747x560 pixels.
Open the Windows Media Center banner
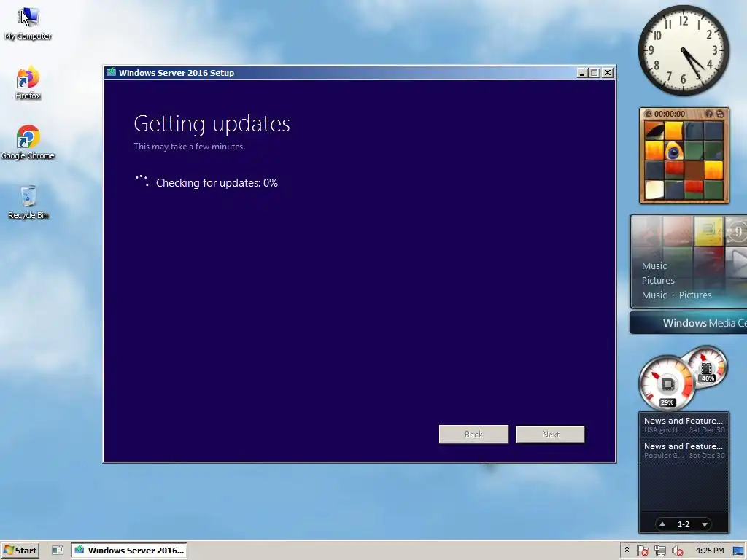coord(689,323)
